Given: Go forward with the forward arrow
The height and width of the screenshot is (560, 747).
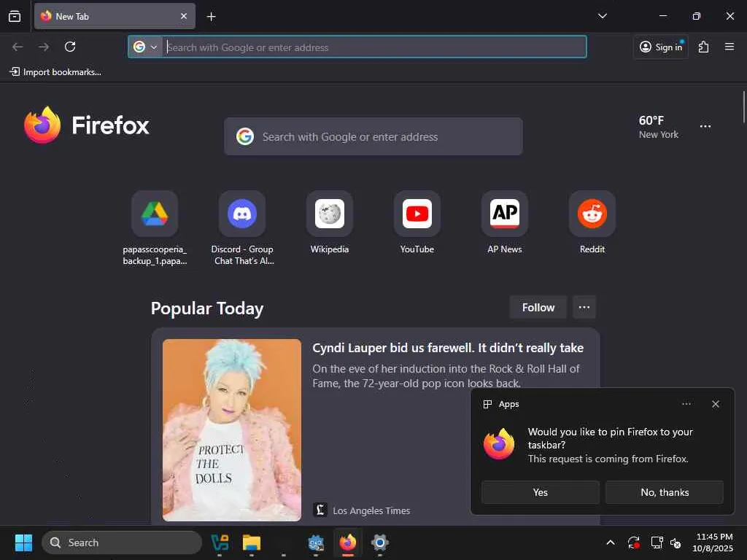Looking at the screenshot, I should (44, 47).
